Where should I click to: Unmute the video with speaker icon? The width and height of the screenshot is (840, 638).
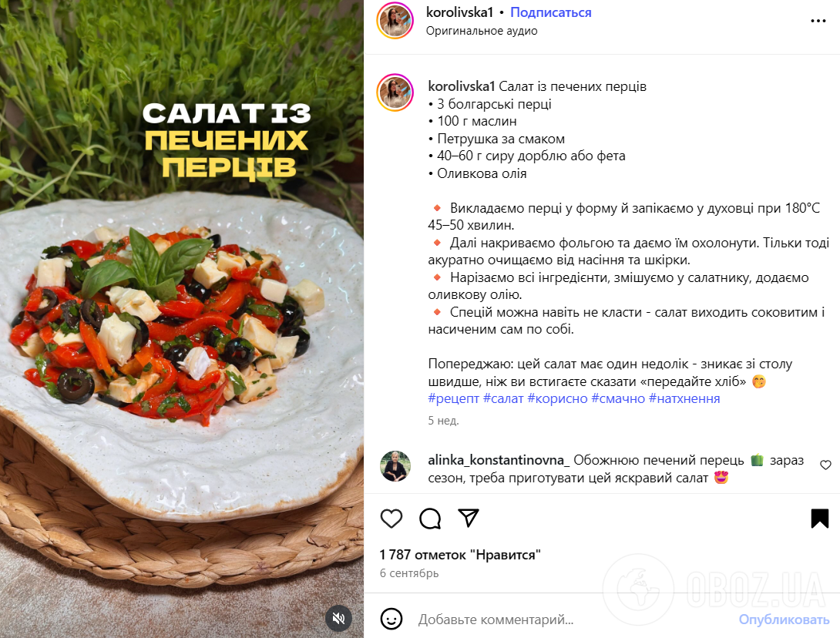click(x=338, y=619)
